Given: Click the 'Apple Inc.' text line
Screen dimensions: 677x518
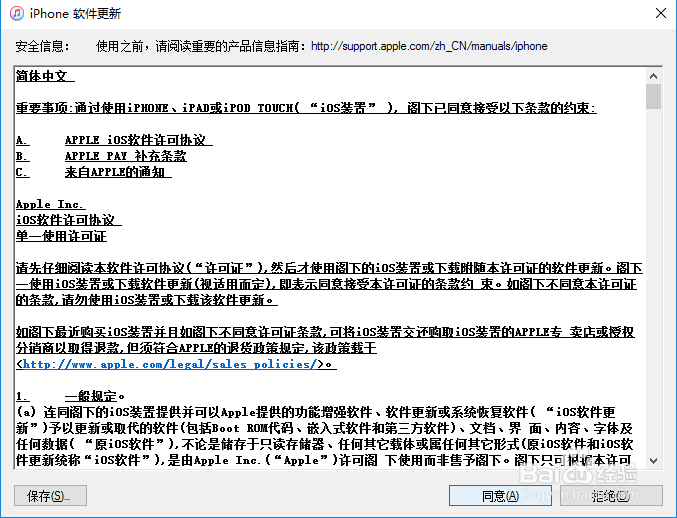Looking at the screenshot, I should point(51,204).
